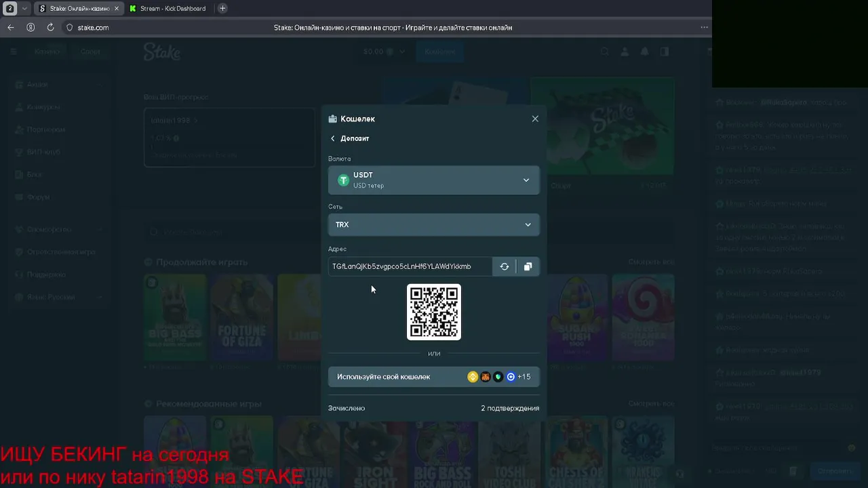Screen dimensions: 868x488
Task: Click the deposit QR code
Action: (434, 312)
